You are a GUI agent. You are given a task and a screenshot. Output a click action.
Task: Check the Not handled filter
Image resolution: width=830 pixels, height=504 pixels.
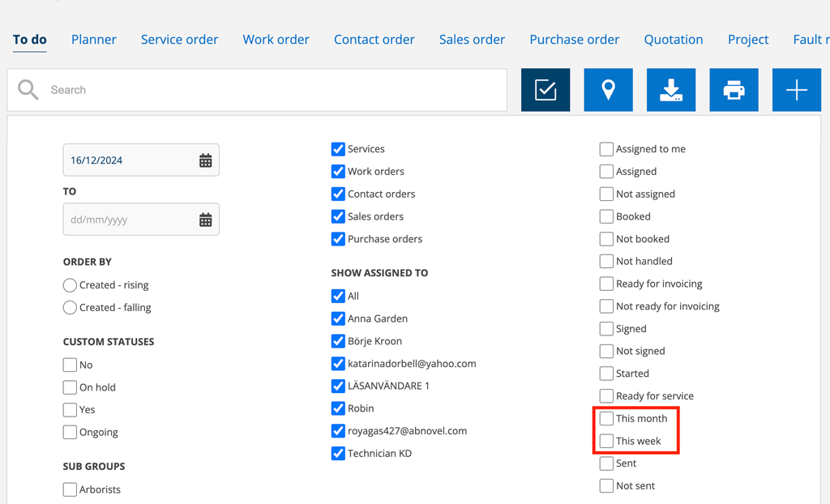click(606, 262)
